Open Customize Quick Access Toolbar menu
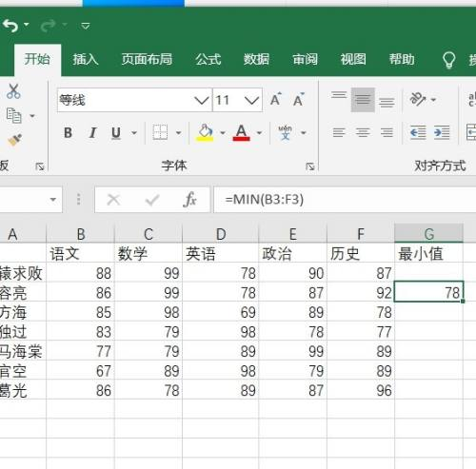The image size is (476, 469). pyautogui.click(x=85, y=26)
